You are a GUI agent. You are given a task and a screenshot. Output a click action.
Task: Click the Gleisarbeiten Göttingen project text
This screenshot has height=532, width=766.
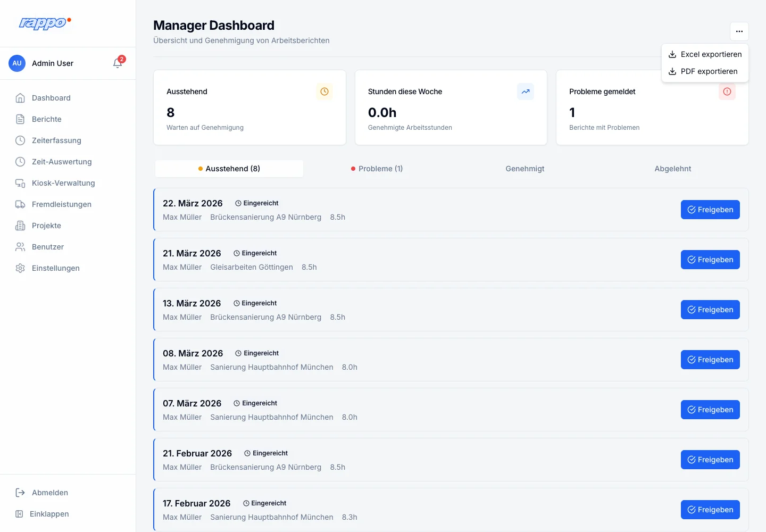(252, 267)
